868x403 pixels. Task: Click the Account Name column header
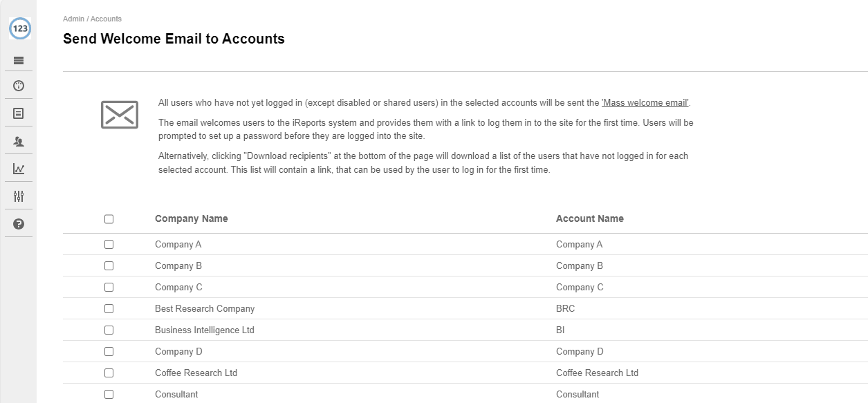[589, 218]
